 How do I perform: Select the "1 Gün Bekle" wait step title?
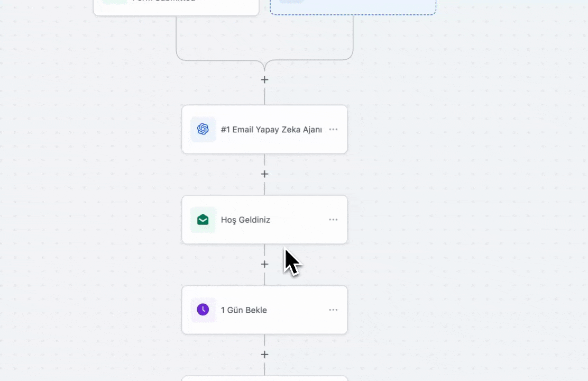point(244,310)
